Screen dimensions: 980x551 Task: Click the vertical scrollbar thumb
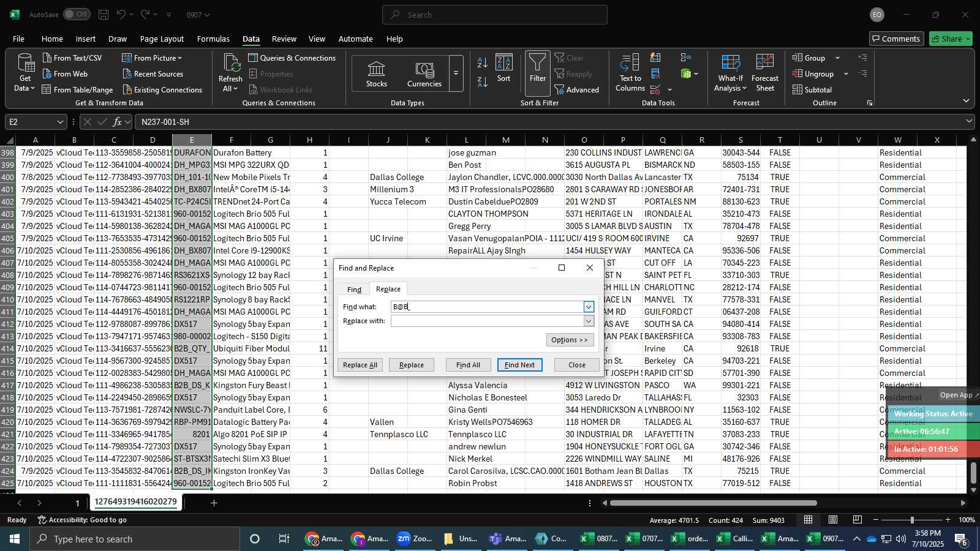click(x=973, y=473)
